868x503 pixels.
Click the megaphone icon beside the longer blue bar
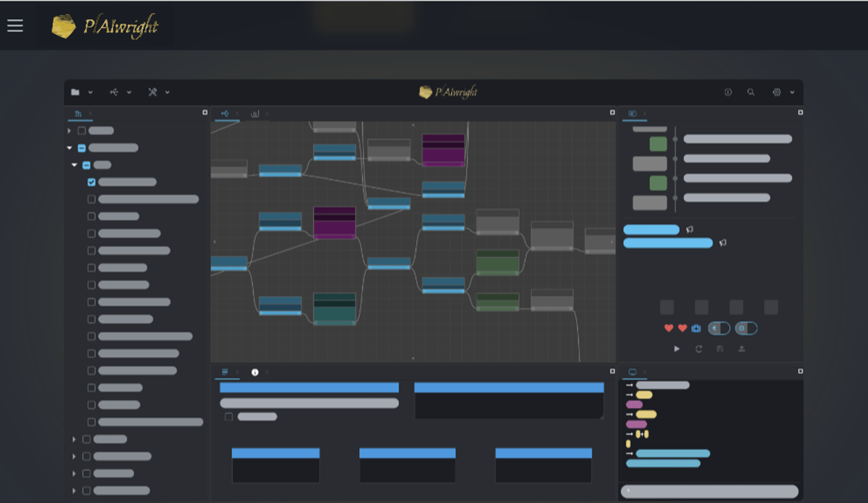[723, 243]
